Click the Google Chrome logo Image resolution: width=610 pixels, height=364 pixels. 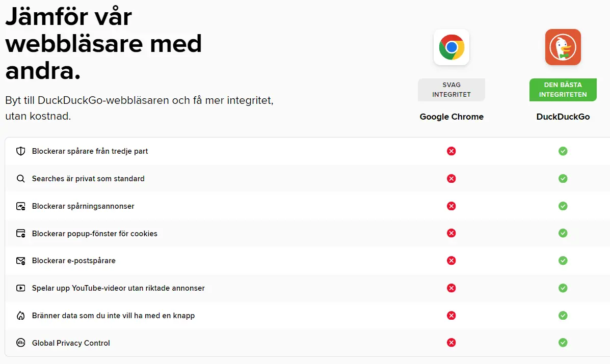452,47
